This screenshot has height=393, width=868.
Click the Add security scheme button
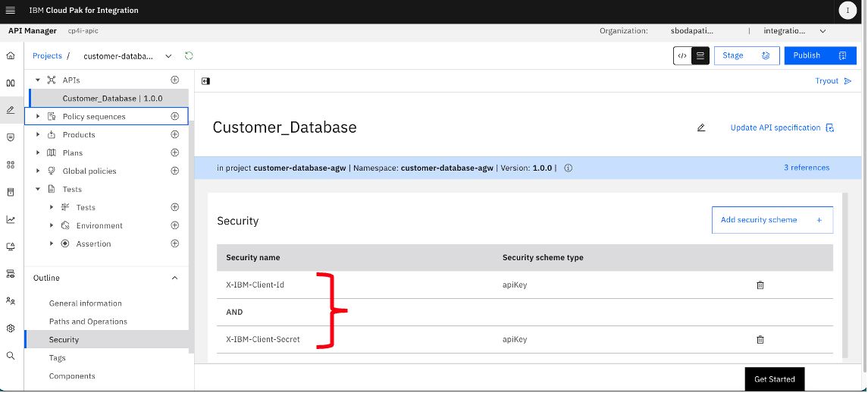[x=772, y=220]
